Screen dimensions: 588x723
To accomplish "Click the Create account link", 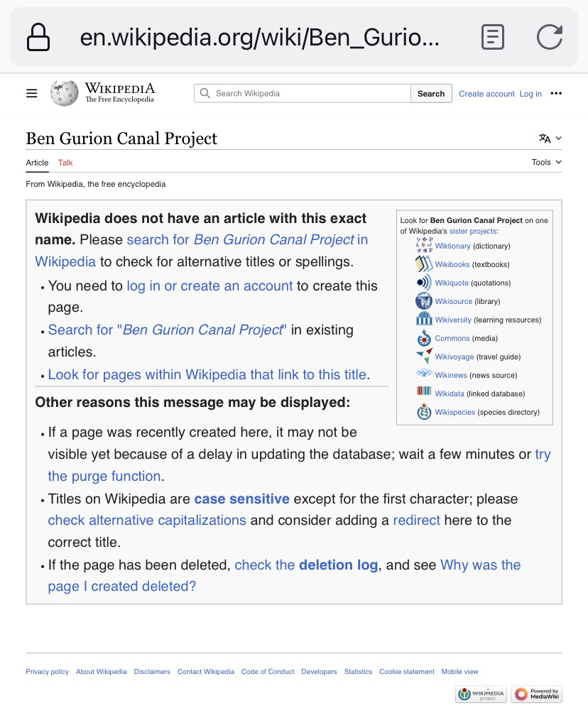I will (x=486, y=94).
